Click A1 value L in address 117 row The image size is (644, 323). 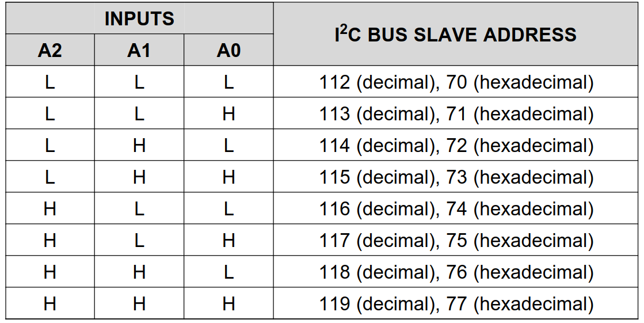point(139,240)
